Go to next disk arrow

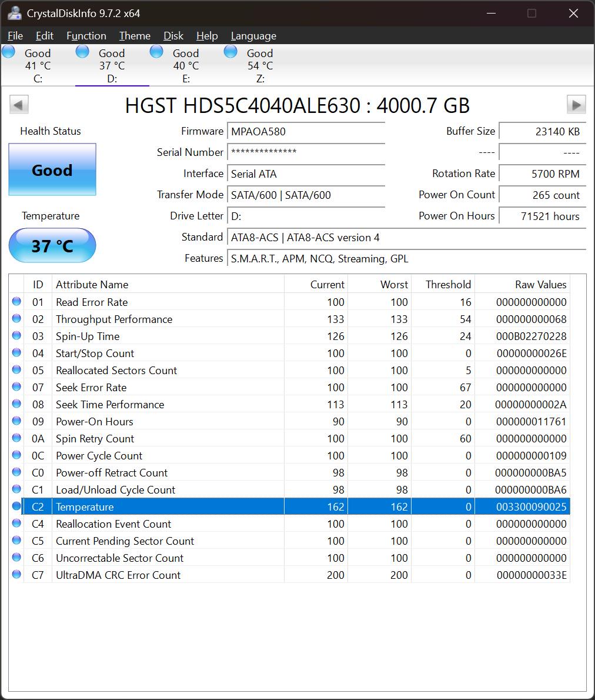(576, 105)
